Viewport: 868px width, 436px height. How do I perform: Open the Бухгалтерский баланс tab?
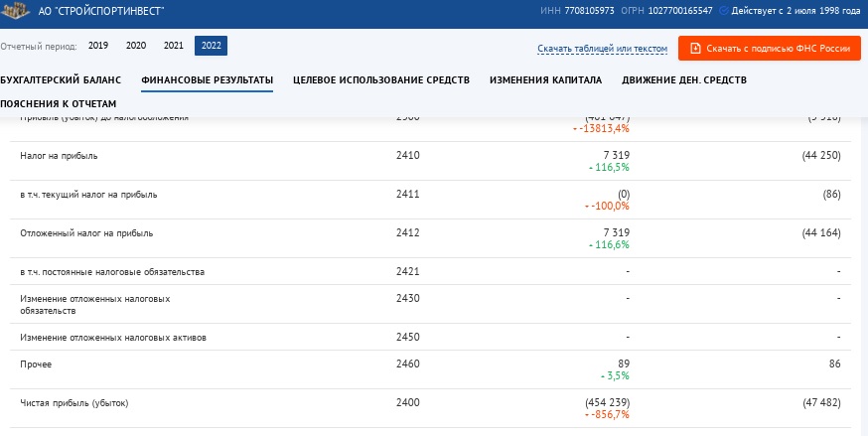coord(61,79)
